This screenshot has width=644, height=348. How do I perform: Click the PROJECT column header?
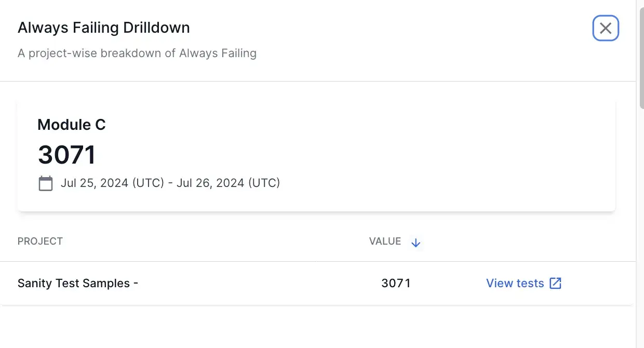tap(40, 242)
